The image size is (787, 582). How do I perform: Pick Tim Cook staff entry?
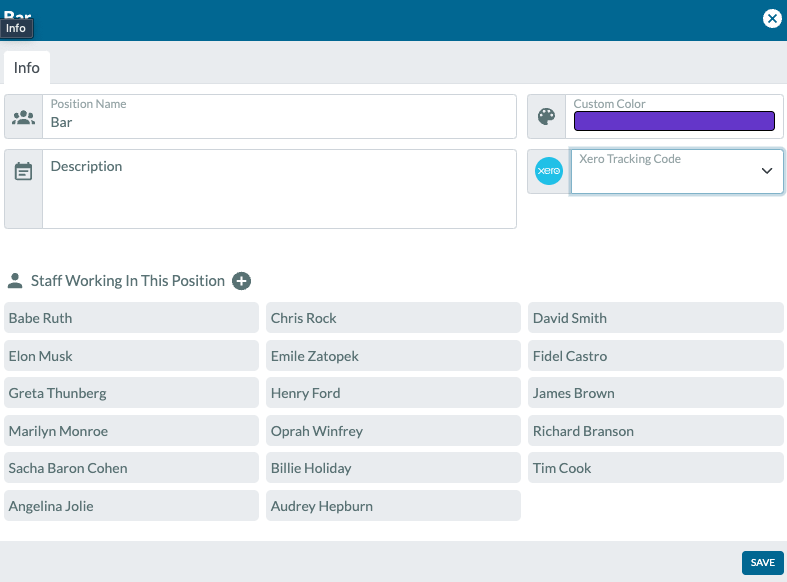655,468
